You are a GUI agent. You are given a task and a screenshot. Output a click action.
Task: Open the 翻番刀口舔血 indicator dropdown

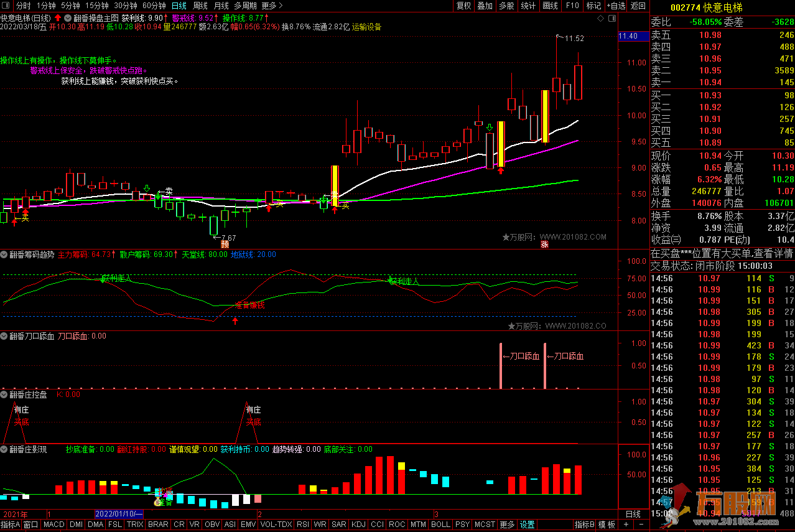[4, 336]
